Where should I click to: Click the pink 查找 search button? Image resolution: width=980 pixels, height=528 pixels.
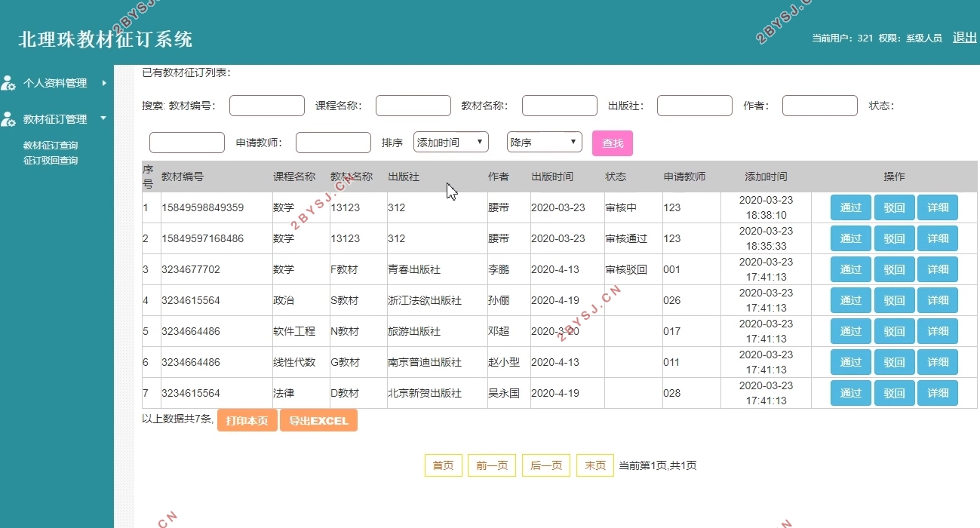(x=613, y=143)
